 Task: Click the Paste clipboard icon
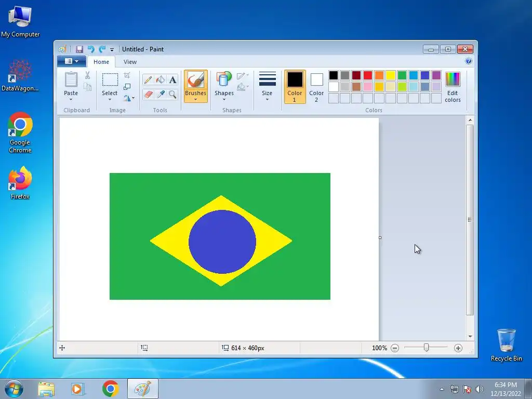click(71, 79)
